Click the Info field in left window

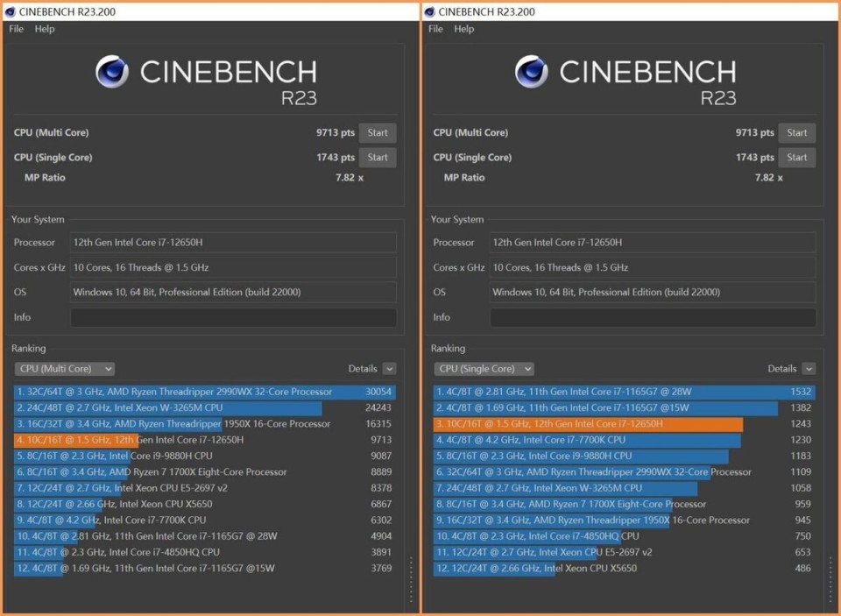tap(233, 317)
